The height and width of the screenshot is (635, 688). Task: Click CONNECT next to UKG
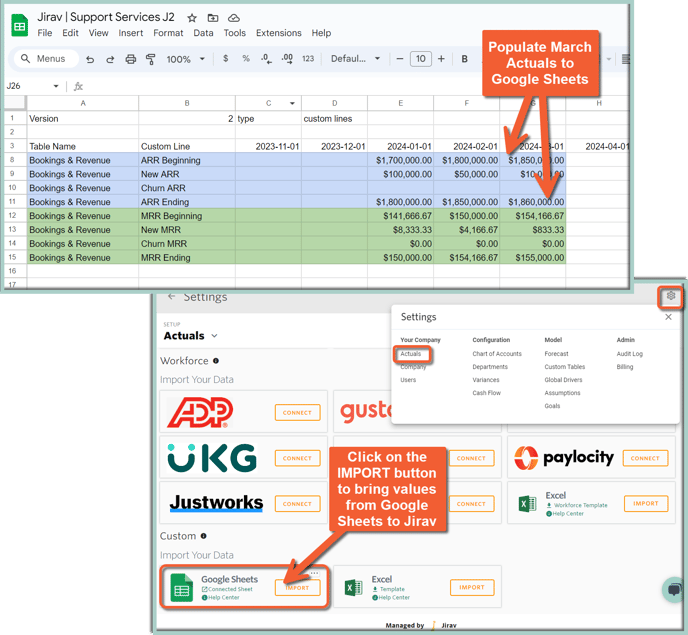click(x=297, y=458)
